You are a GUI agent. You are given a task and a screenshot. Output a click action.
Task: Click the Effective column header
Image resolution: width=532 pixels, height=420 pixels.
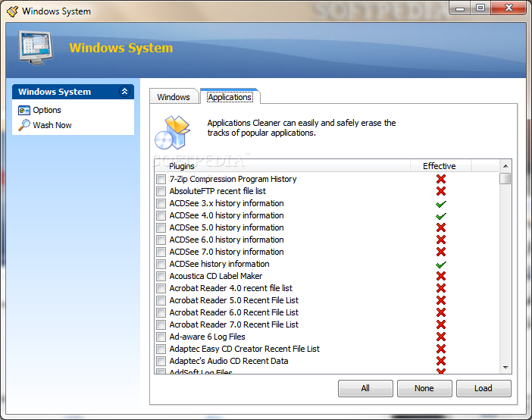point(440,166)
